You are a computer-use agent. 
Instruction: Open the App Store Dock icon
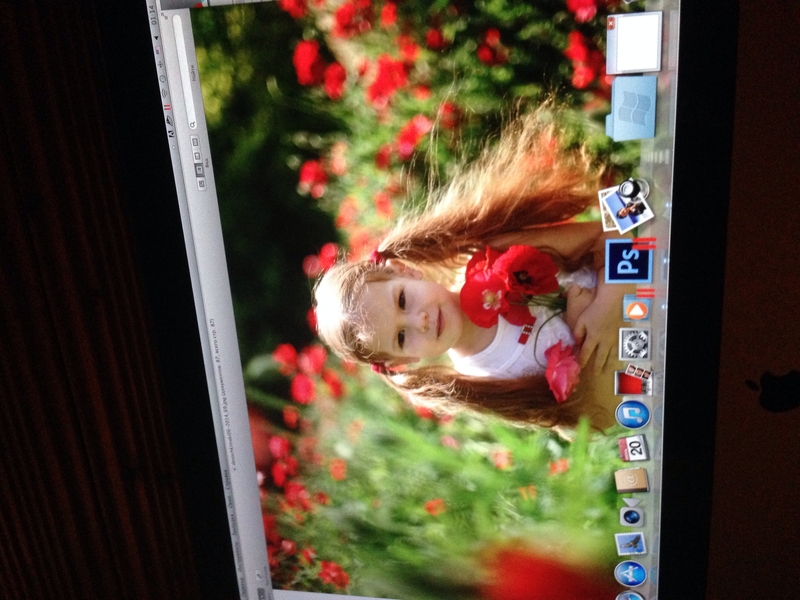(x=630, y=573)
